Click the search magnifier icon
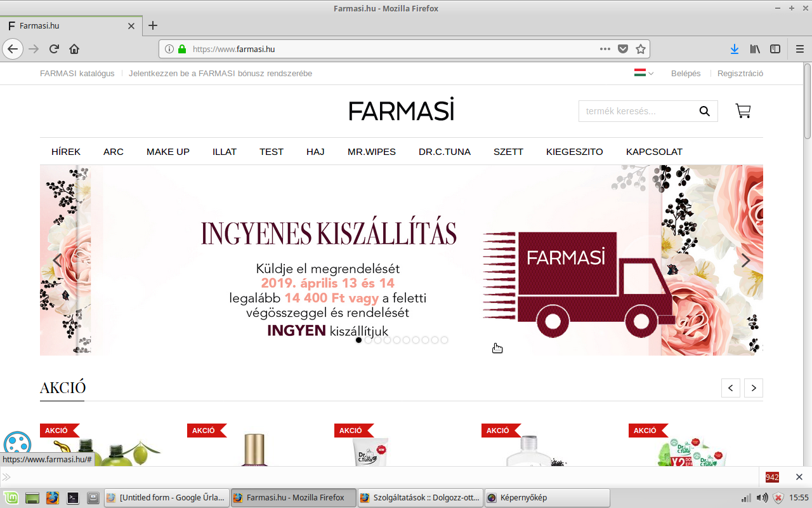812x508 pixels. pyautogui.click(x=704, y=111)
